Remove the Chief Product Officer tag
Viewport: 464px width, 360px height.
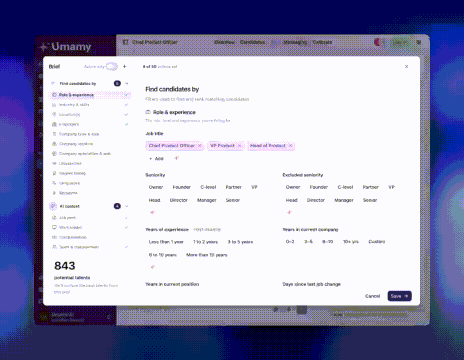pos(200,146)
